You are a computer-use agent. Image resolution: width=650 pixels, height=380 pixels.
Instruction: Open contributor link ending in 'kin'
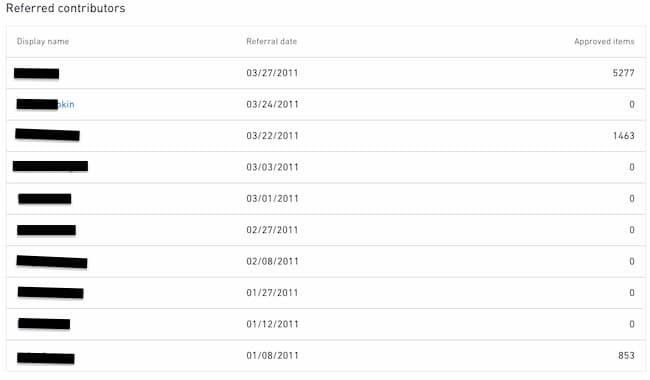pyautogui.click(x=45, y=104)
